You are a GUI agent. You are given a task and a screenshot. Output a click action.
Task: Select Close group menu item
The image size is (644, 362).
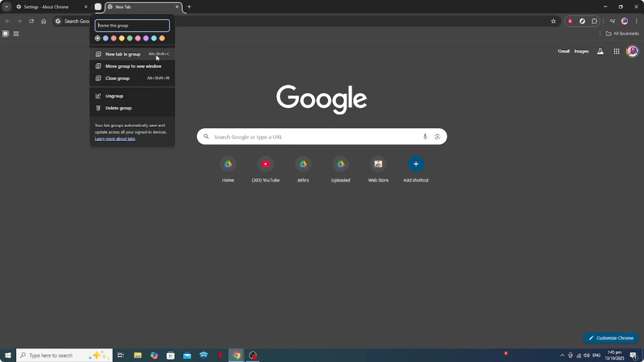[132, 78]
